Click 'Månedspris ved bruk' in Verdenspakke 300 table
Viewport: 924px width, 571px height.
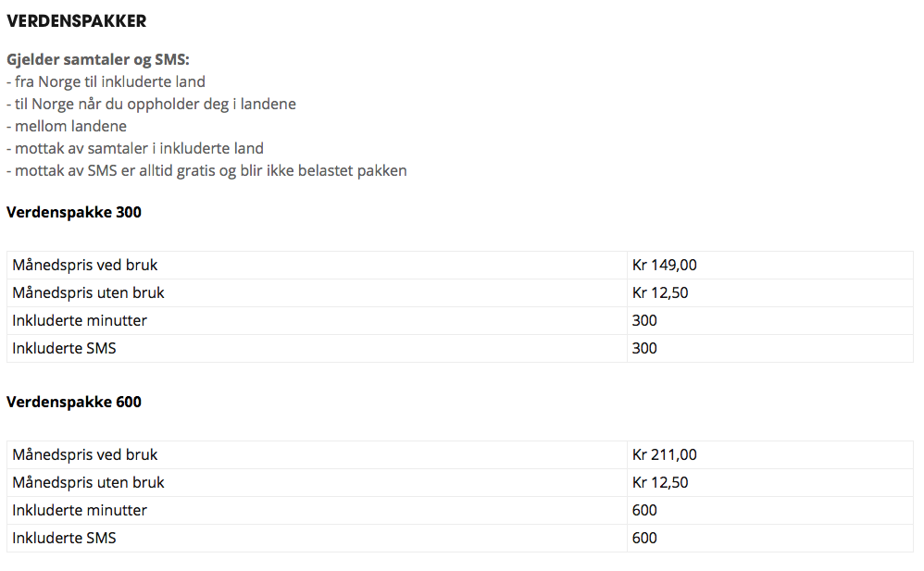[x=85, y=266]
